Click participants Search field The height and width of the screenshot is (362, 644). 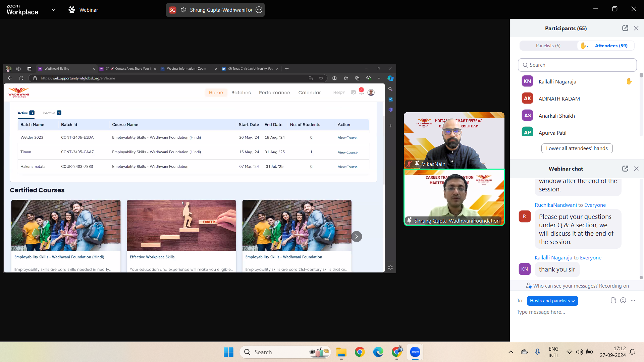pyautogui.click(x=577, y=65)
